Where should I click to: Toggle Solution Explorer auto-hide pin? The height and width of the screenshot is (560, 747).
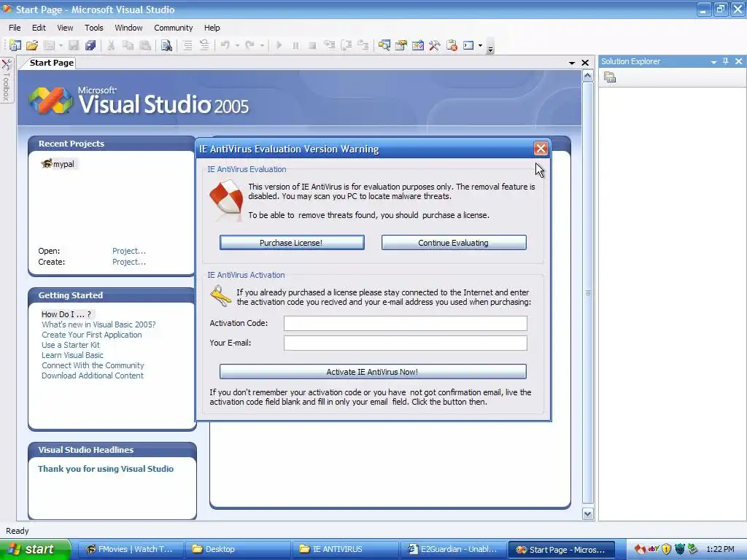pyautogui.click(x=726, y=61)
